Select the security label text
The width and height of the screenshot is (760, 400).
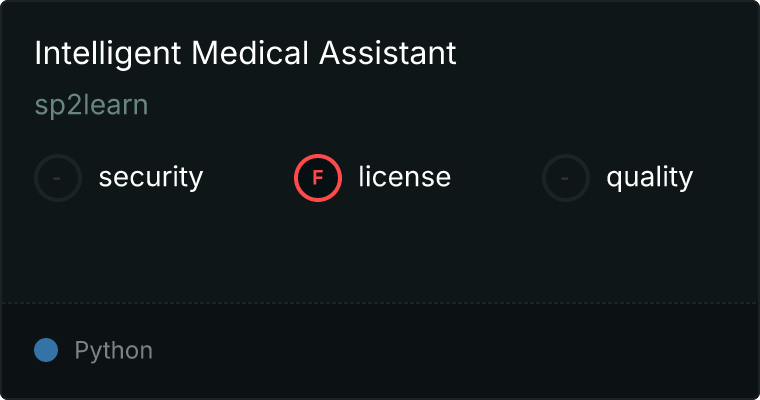[x=151, y=178]
